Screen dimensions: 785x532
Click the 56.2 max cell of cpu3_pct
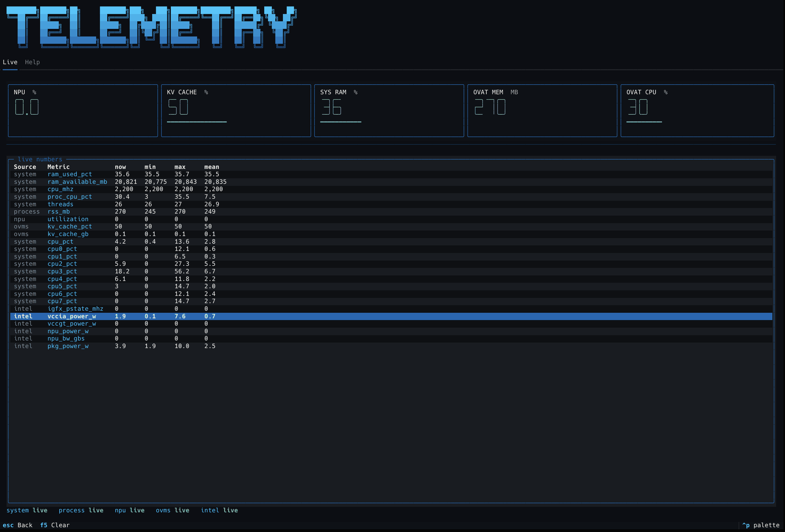click(x=182, y=272)
